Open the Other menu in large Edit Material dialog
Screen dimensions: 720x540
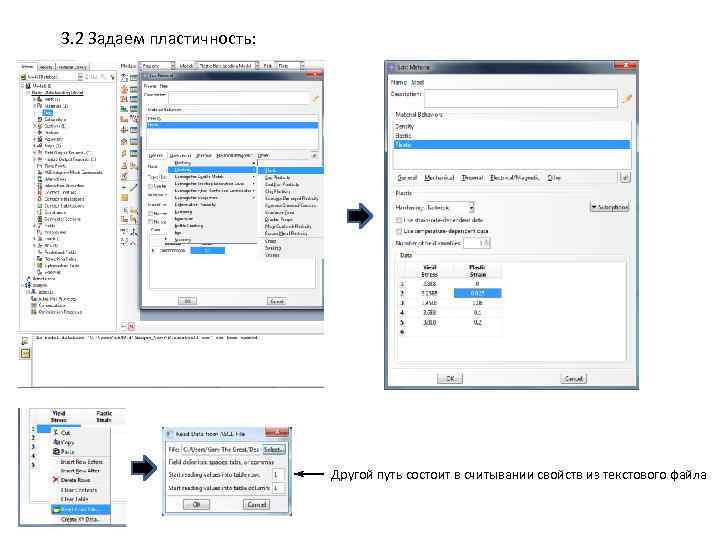click(554, 178)
